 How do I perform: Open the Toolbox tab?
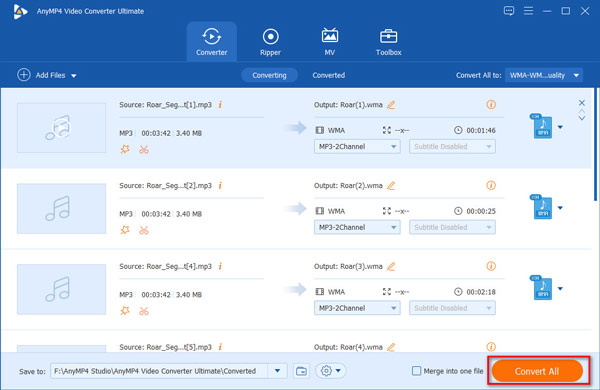click(388, 41)
